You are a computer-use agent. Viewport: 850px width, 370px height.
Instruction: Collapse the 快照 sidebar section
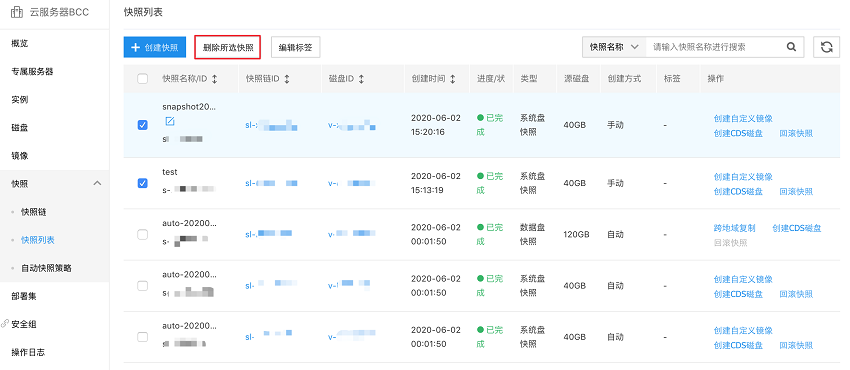[98, 184]
